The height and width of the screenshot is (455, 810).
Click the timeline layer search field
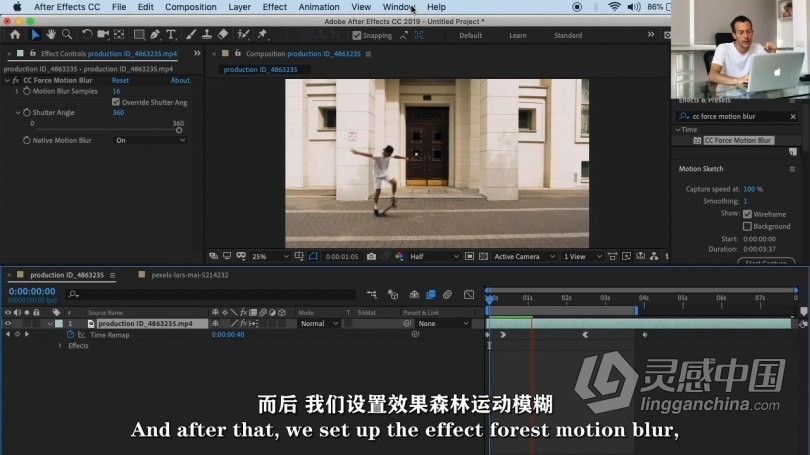click(210, 294)
